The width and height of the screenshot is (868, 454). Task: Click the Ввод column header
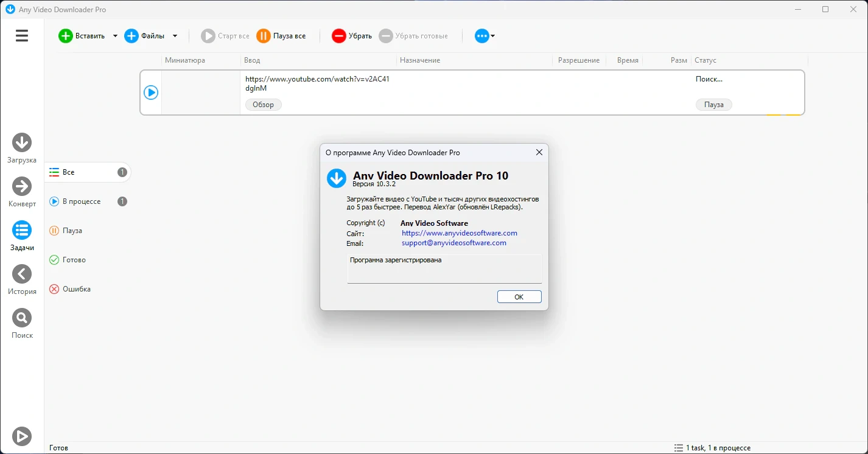252,60
